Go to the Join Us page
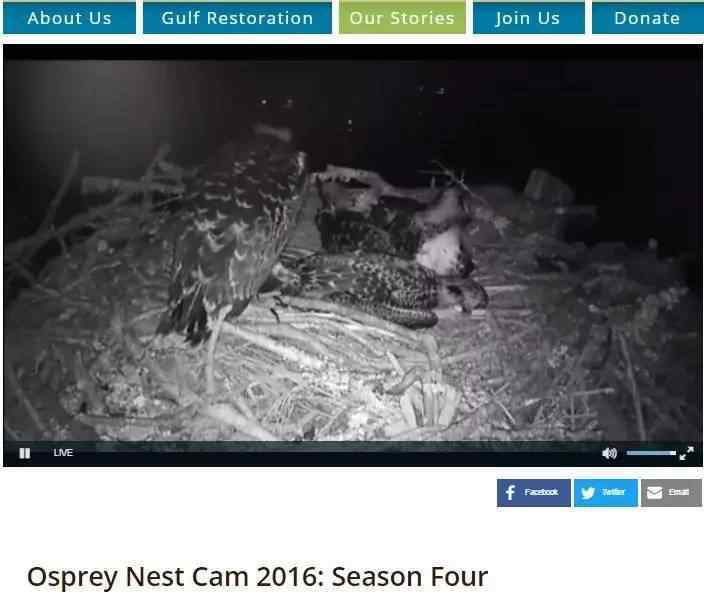This screenshot has width=704, height=603. (x=529, y=18)
